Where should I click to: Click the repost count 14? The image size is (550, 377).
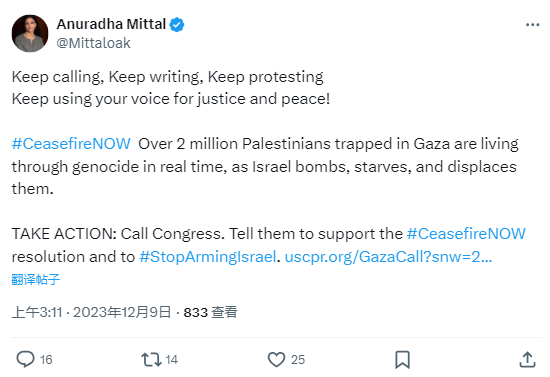point(172,359)
